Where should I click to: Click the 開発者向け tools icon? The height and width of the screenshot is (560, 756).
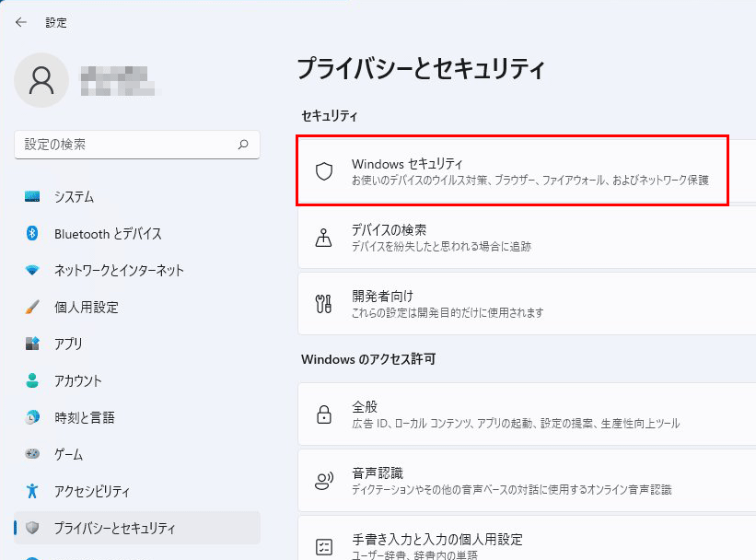[323, 304]
